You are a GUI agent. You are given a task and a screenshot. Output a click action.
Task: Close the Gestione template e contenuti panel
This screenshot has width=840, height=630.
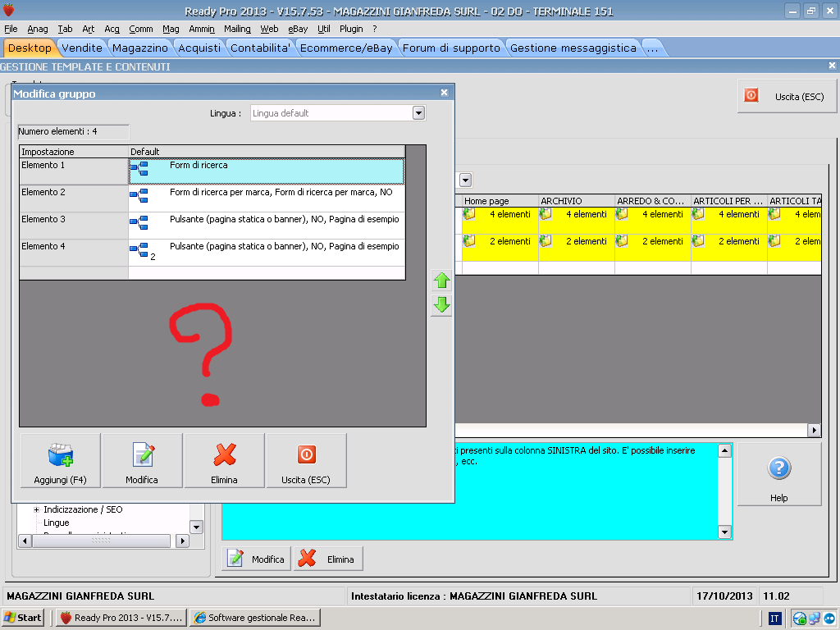point(832,66)
